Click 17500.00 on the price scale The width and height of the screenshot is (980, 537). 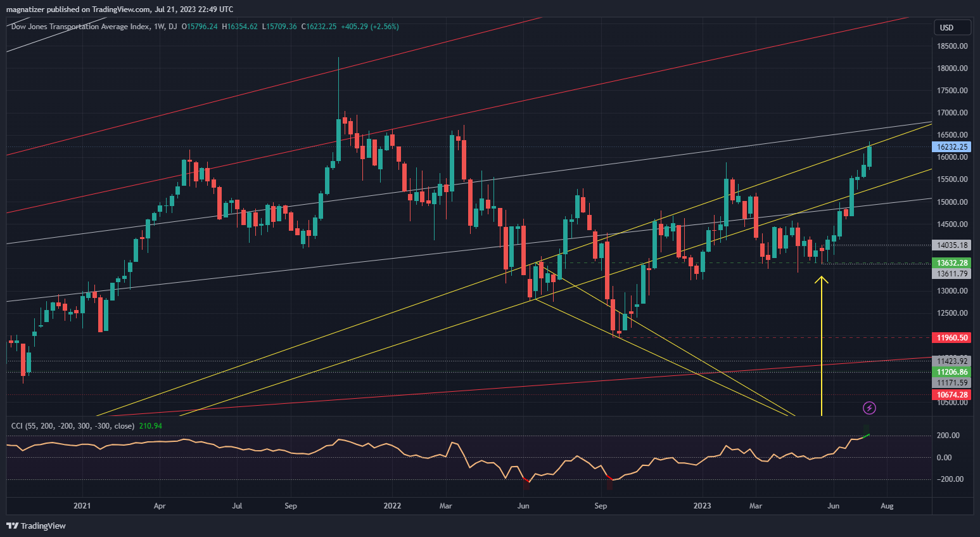coord(952,91)
